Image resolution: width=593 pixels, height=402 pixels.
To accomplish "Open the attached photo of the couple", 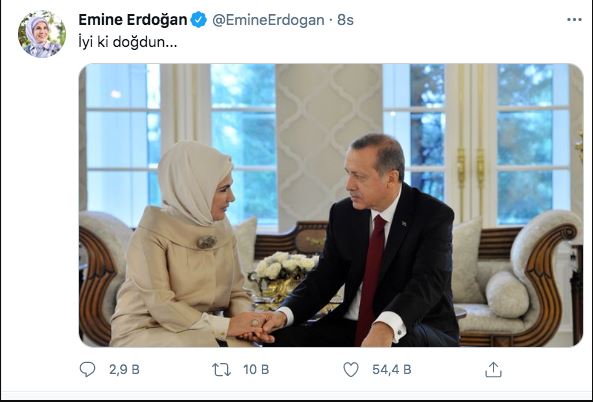I will point(331,205).
